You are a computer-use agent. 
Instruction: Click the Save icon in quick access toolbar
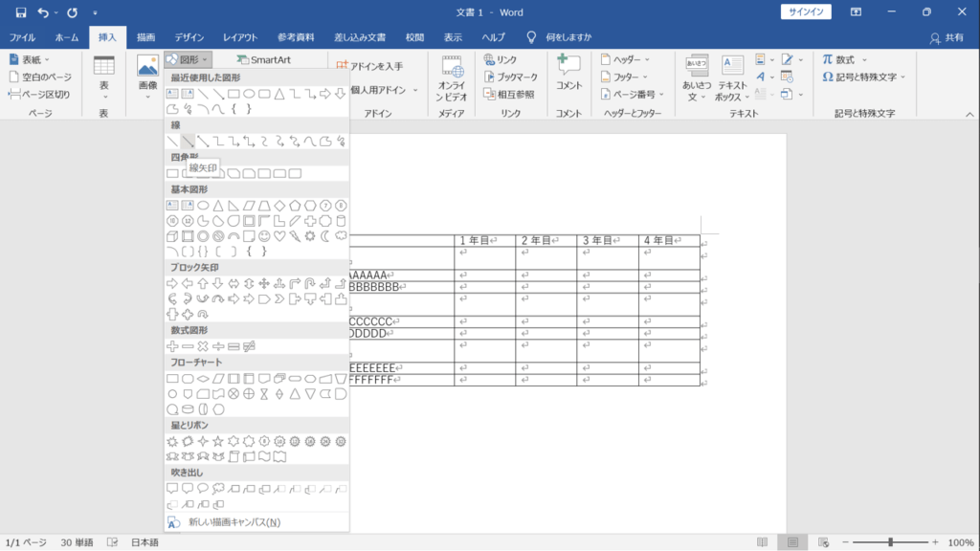[x=21, y=12]
